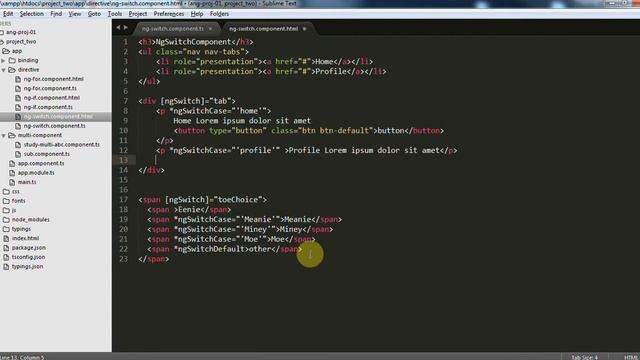Click folder icon beside node_modules
This screenshot has height=360, width=640.
tap(6, 220)
